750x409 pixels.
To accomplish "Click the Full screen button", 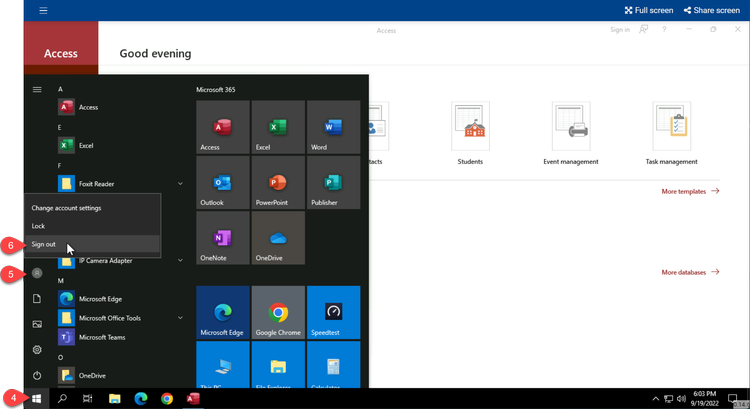I will pos(649,10).
